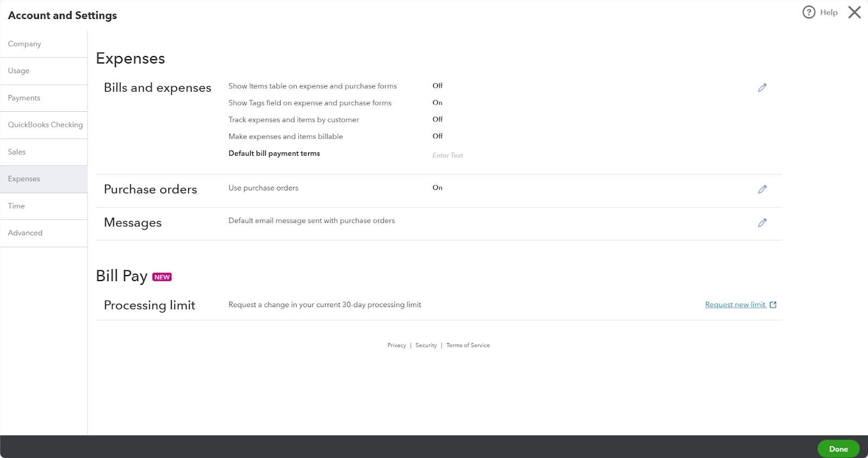Viewport: 868px width, 458px height.
Task: Close Account and Settings with the X
Action: [854, 12]
